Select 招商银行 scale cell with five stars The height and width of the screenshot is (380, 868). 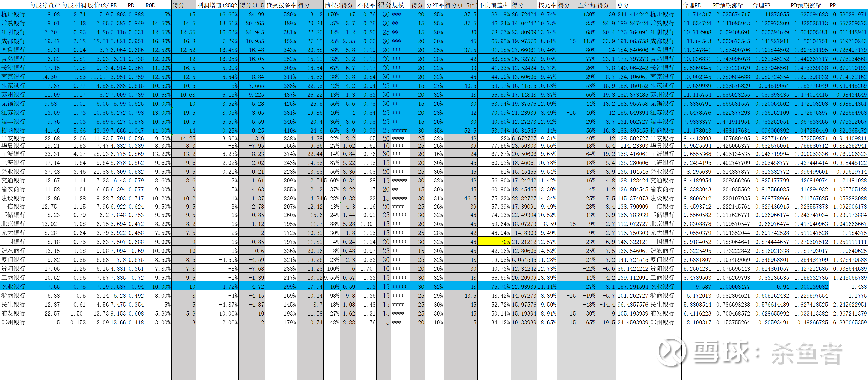tap(400, 130)
